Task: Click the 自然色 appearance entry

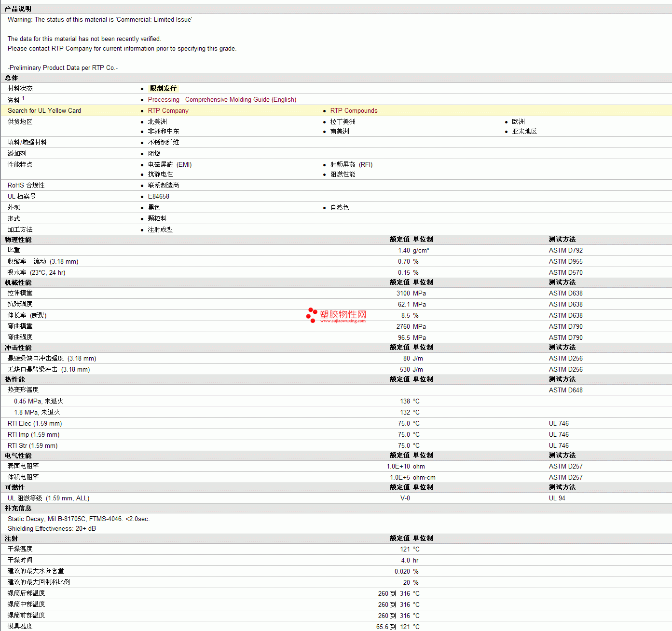Action: 340,208
